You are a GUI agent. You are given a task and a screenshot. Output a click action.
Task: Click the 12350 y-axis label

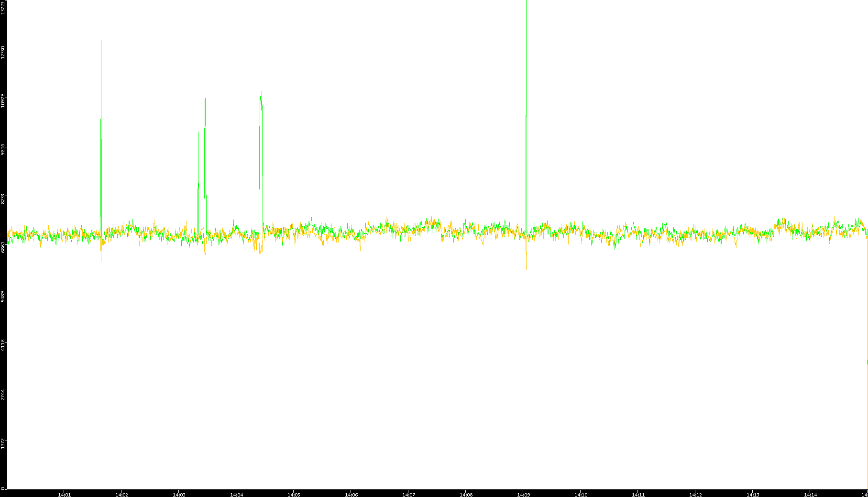(x=3, y=53)
